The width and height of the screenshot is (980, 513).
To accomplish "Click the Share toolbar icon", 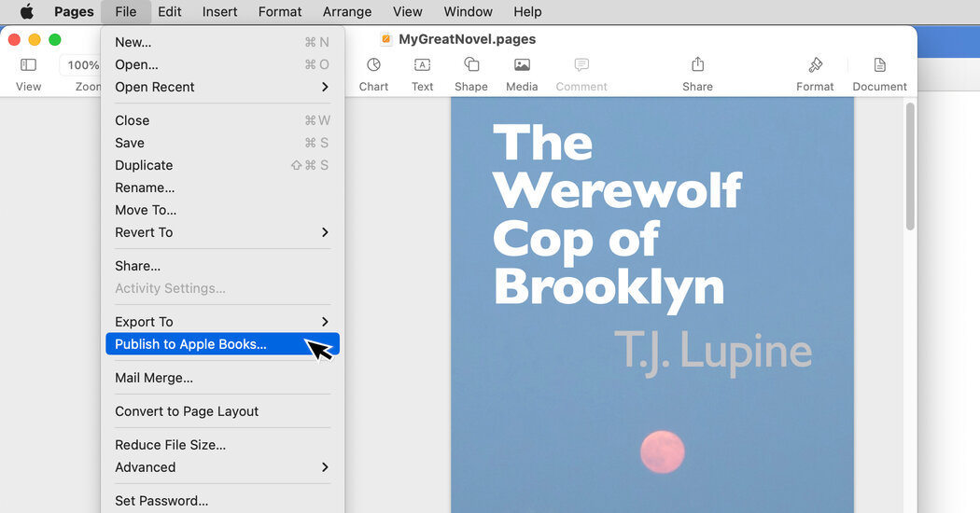I will click(697, 65).
